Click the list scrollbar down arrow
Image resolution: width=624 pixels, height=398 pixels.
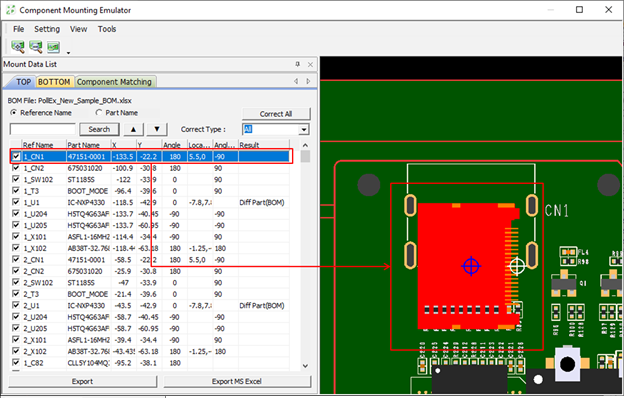point(305,366)
